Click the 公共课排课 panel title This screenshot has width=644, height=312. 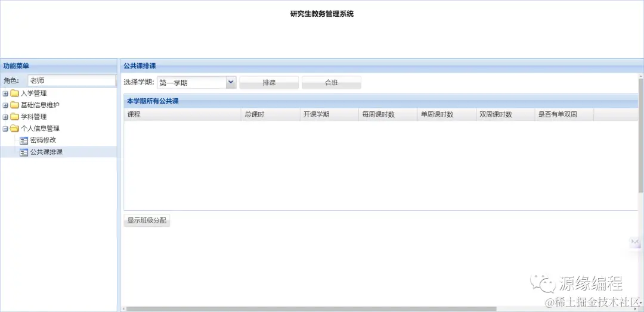click(140, 66)
